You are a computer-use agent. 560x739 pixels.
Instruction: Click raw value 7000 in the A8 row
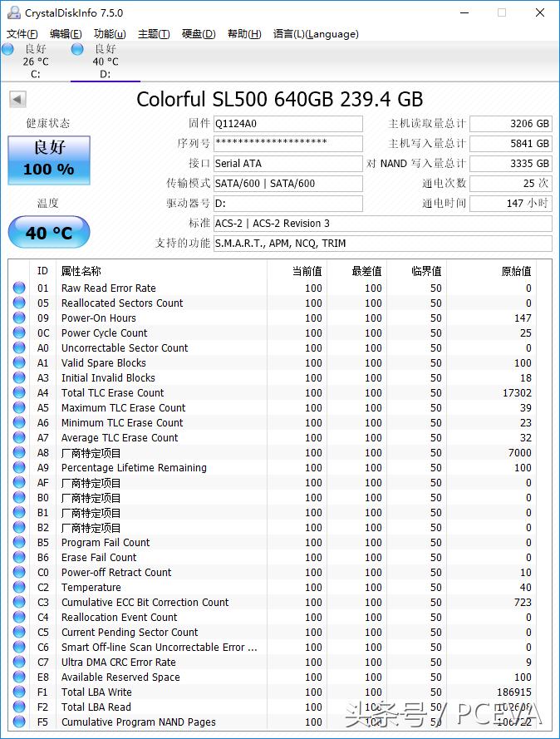[x=520, y=452]
